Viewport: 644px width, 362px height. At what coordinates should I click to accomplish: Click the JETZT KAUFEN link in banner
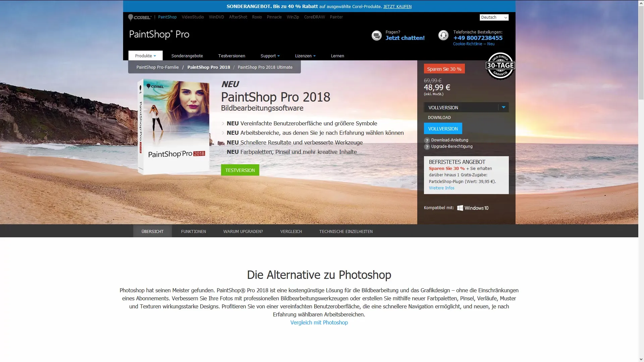[397, 6]
